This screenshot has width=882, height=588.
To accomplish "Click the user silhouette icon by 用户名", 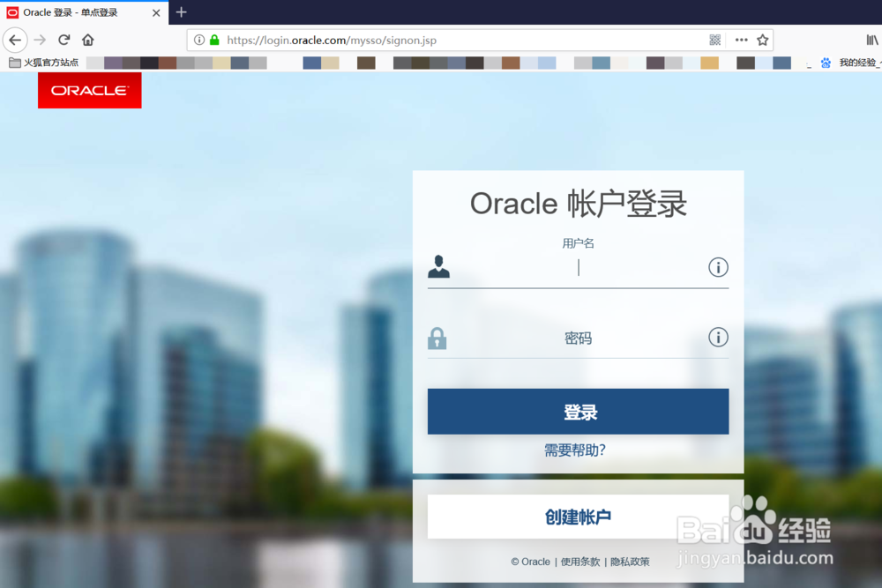I will click(x=438, y=266).
